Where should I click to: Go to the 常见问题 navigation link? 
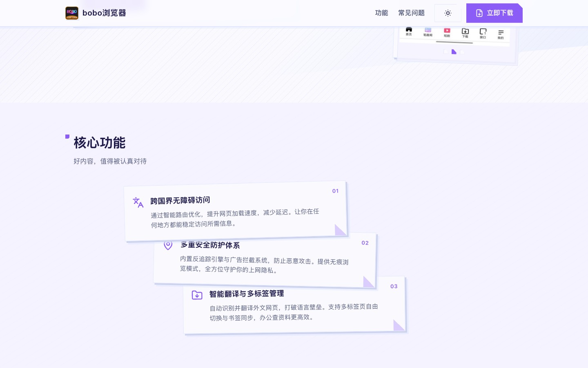[x=411, y=13]
